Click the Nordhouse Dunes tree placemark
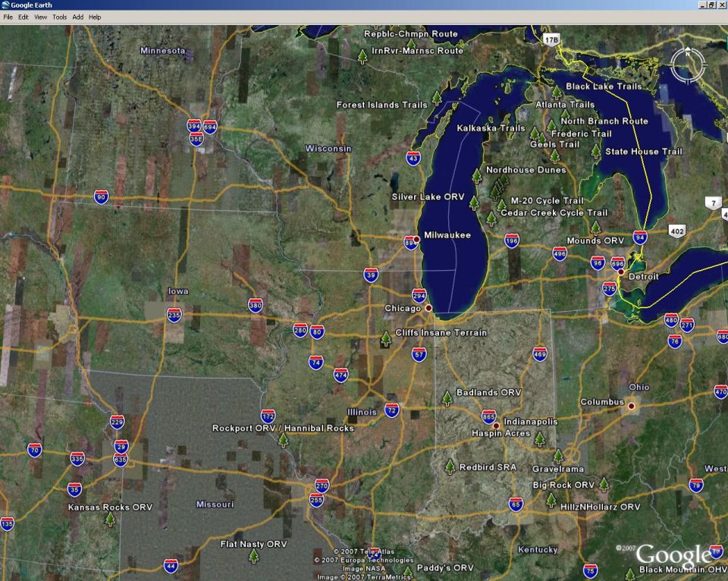 [477, 176]
